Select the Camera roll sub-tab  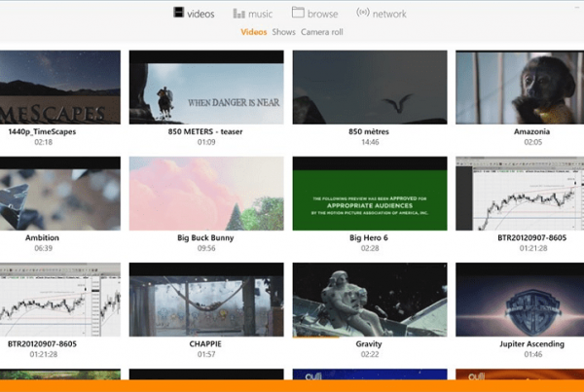point(322,32)
